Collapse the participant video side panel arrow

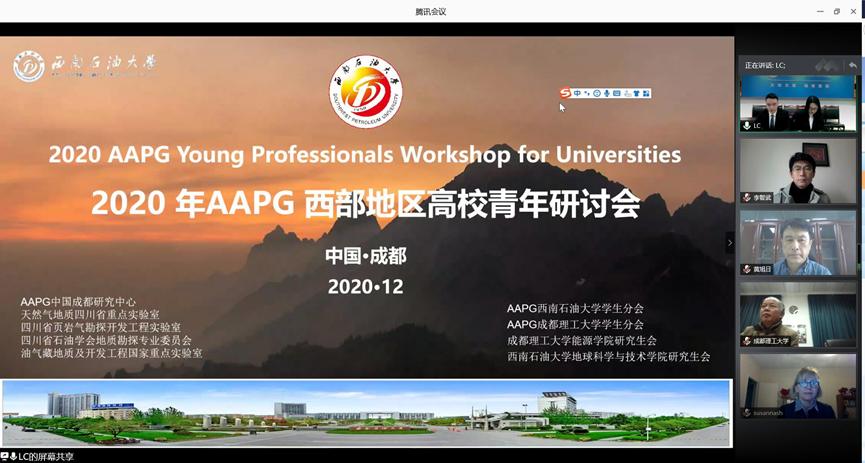pyautogui.click(x=729, y=243)
